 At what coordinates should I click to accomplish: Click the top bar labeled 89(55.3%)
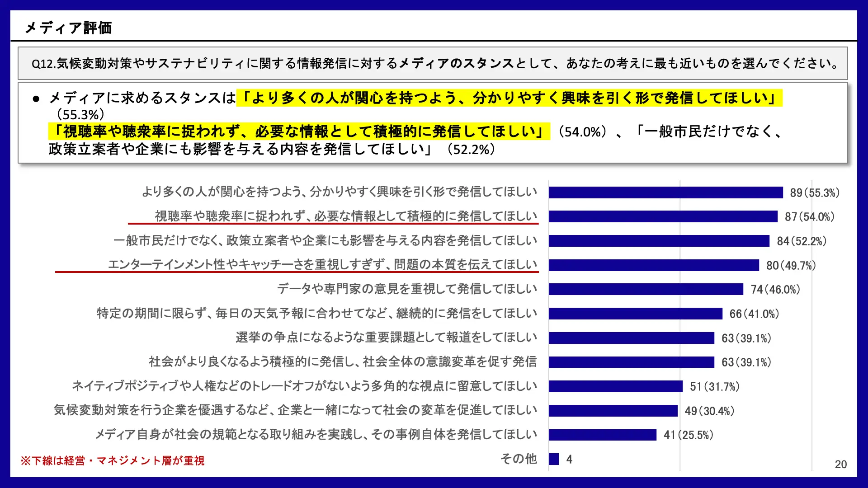(x=665, y=192)
